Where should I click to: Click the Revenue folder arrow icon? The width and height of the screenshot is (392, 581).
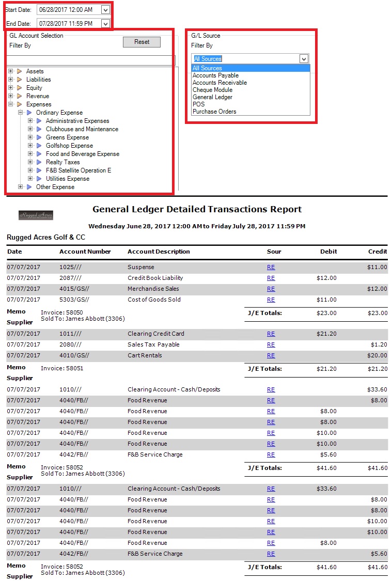[x=20, y=96]
